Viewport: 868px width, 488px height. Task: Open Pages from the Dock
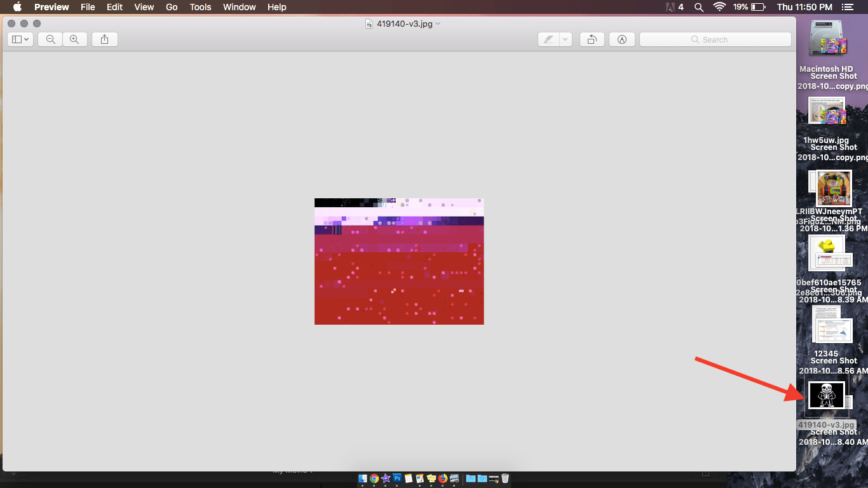pyautogui.click(x=420, y=478)
